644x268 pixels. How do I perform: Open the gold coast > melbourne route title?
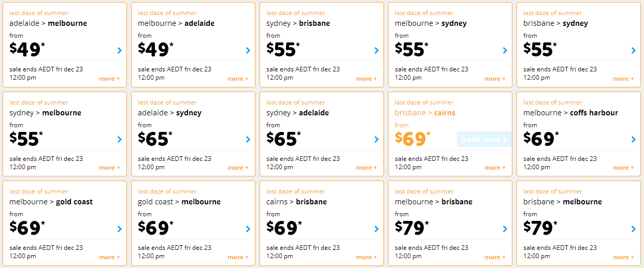point(179,202)
